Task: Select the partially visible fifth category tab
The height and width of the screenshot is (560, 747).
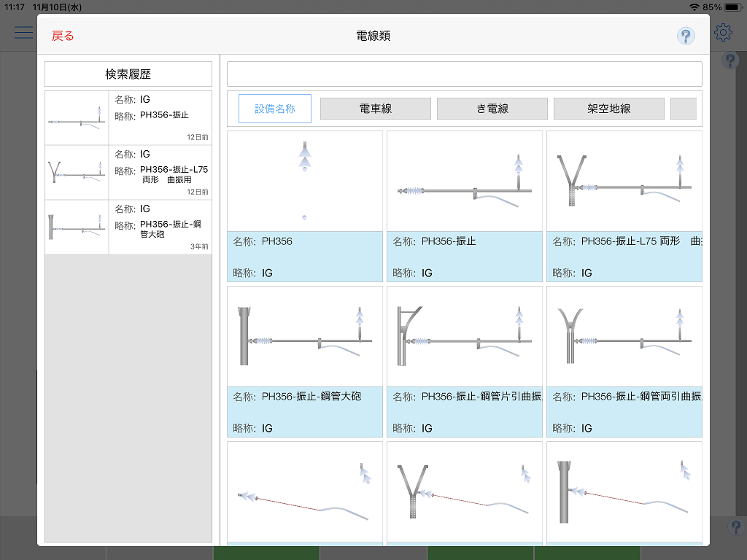Action: (x=683, y=109)
